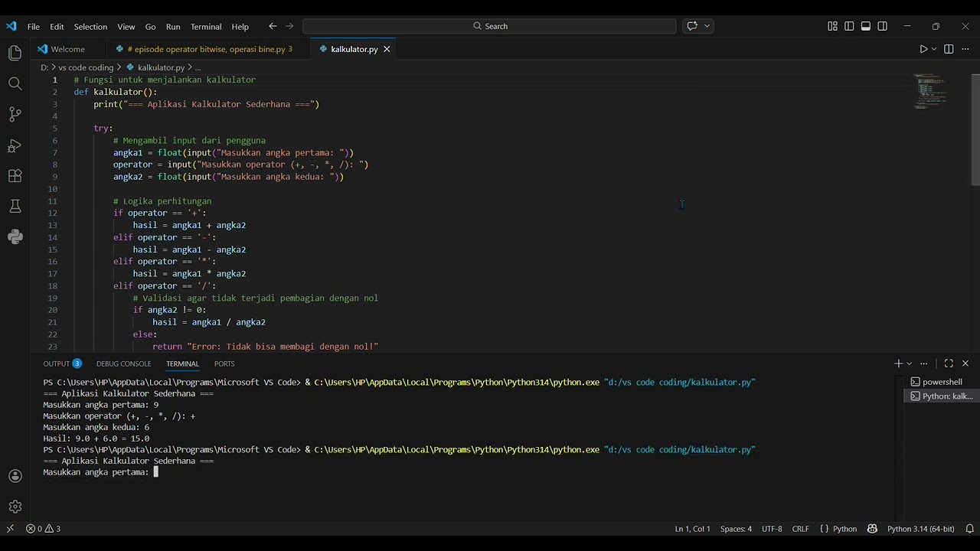This screenshot has height=551, width=980.
Task: Change the CRLF end of line sequence
Action: [x=800, y=529]
